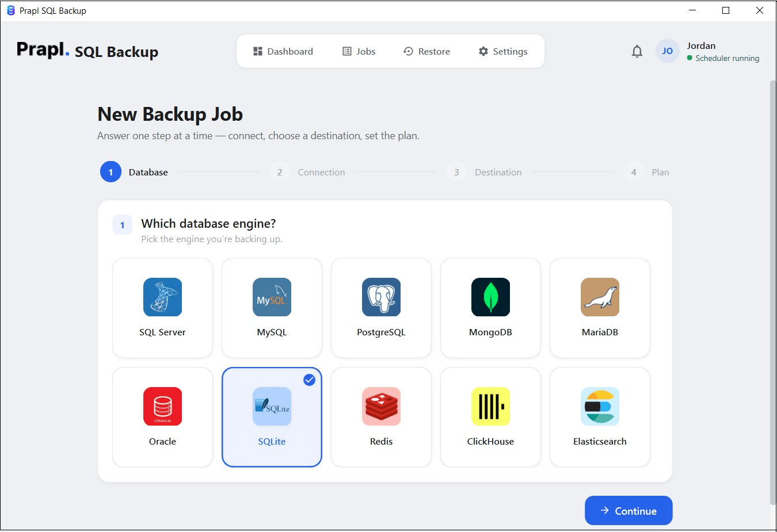This screenshot has height=532, width=777.
Task: Open the JO user avatar
Action: [667, 51]
